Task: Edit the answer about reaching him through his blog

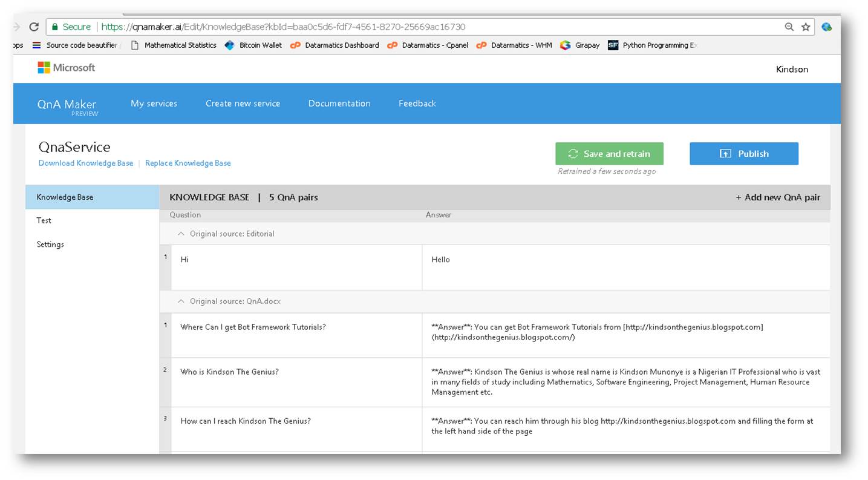Action: click(626, 430)
